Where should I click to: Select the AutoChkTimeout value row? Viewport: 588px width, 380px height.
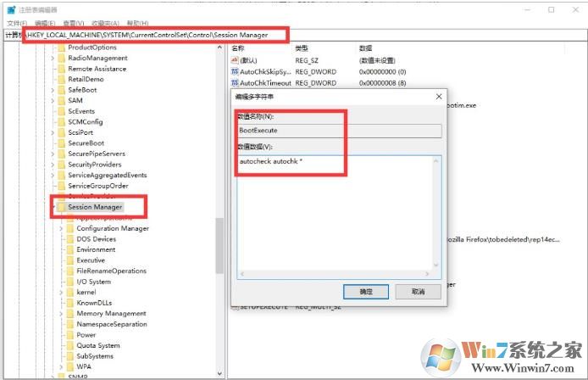(x=265, y=83)
